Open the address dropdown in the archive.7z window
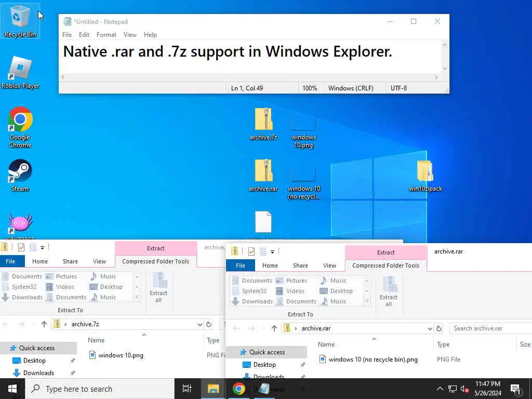This screenshot has width=532, height=399. pos(200,324)
